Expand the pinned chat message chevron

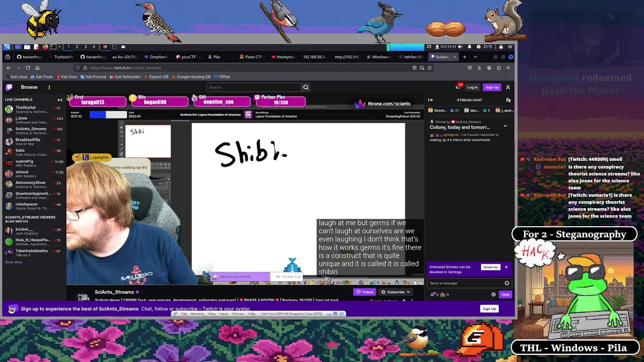(505, 126)
